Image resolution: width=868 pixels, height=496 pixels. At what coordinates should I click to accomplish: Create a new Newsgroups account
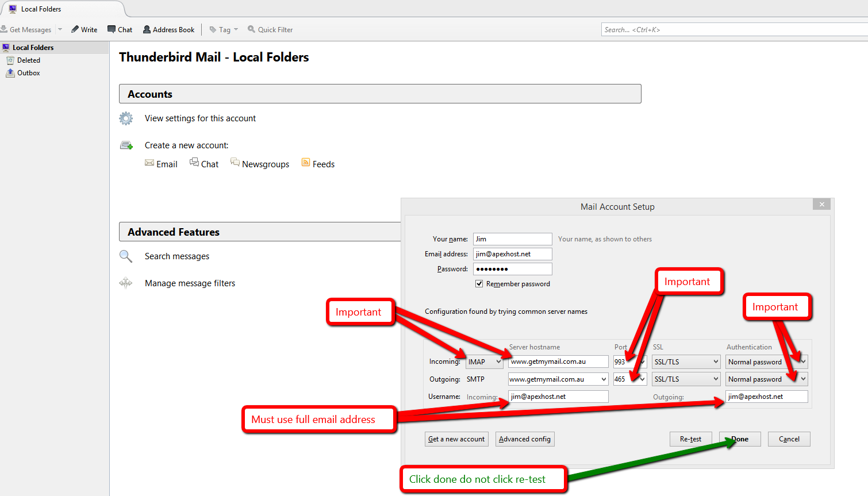(x=260, y=164)
